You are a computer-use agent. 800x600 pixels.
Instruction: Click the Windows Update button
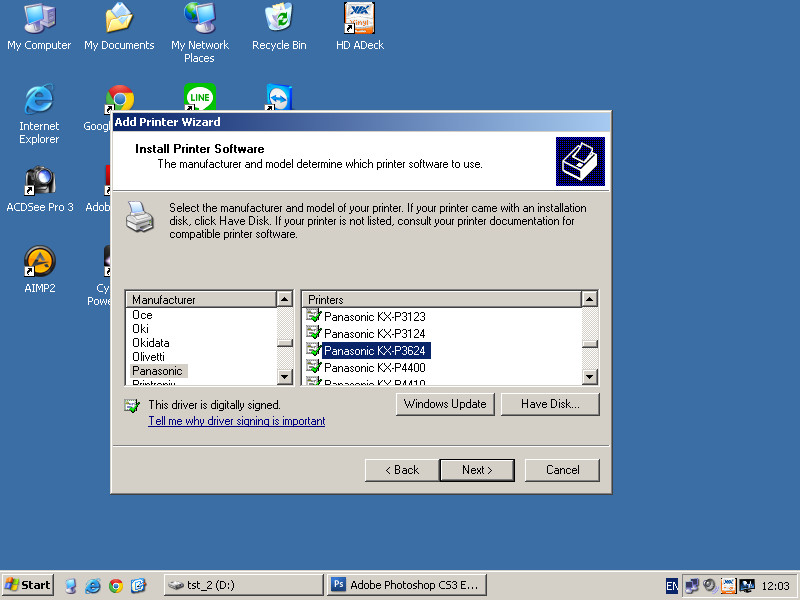pyautogui.click(x=445, y=404)
